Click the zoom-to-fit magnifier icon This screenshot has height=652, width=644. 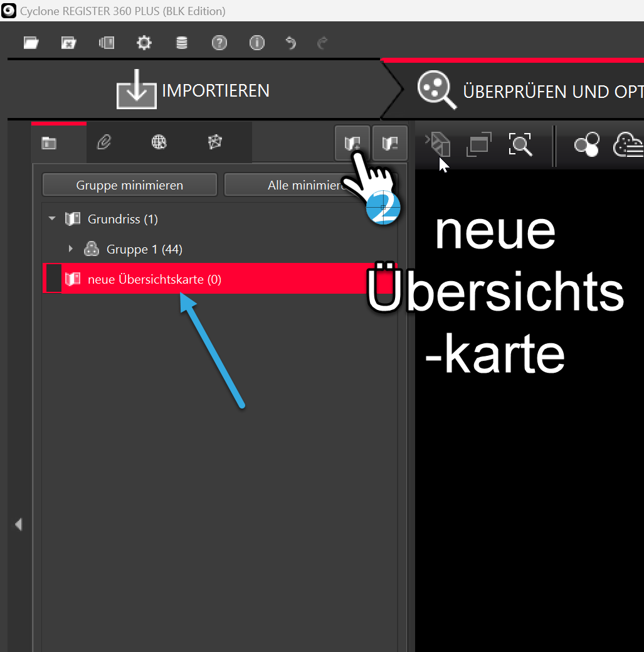(x=520, y=144)
